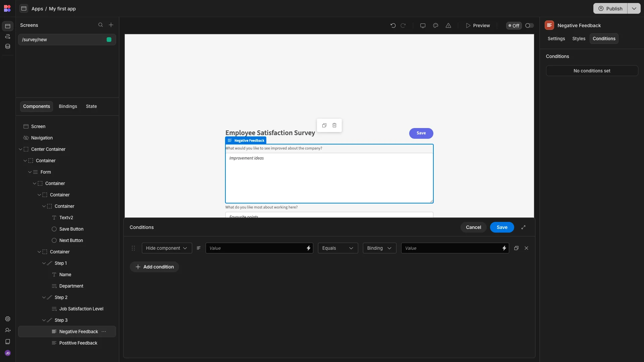Open the Binding type dropdown

point(379,248)
